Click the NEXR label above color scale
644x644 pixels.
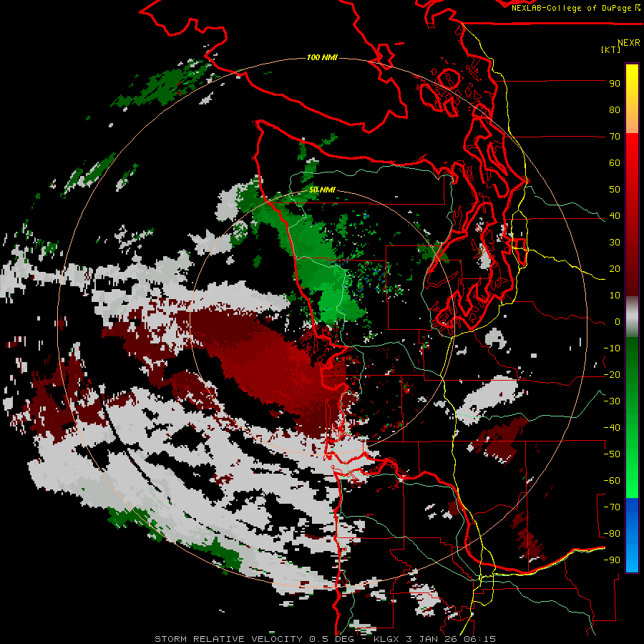pyautogui.click(x=628, y=43)
